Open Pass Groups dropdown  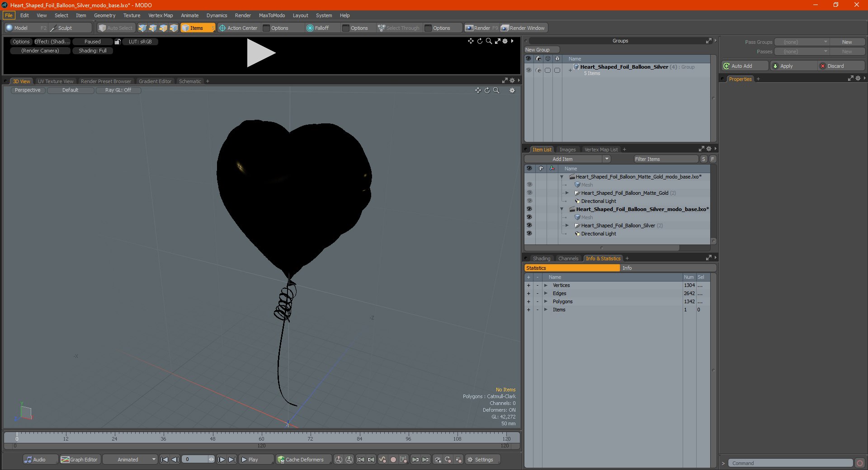[802, 42]
